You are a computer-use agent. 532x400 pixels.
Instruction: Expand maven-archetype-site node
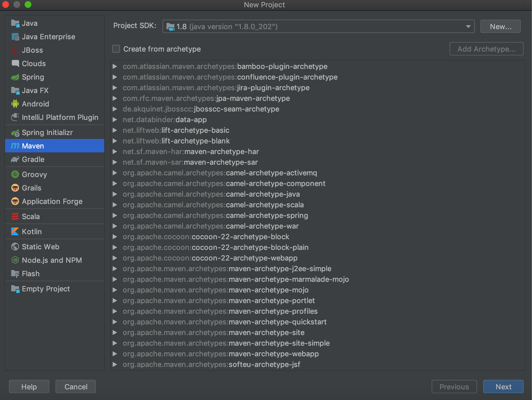click(x=115, y=332)
